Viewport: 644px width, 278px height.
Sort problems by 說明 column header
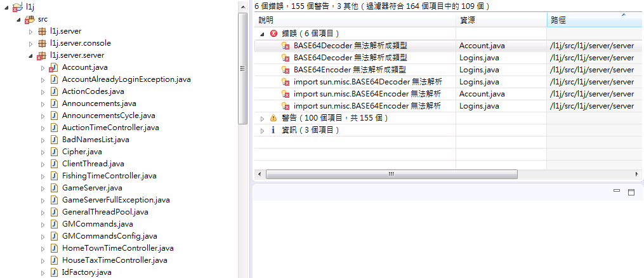click(x=355, y=20)
